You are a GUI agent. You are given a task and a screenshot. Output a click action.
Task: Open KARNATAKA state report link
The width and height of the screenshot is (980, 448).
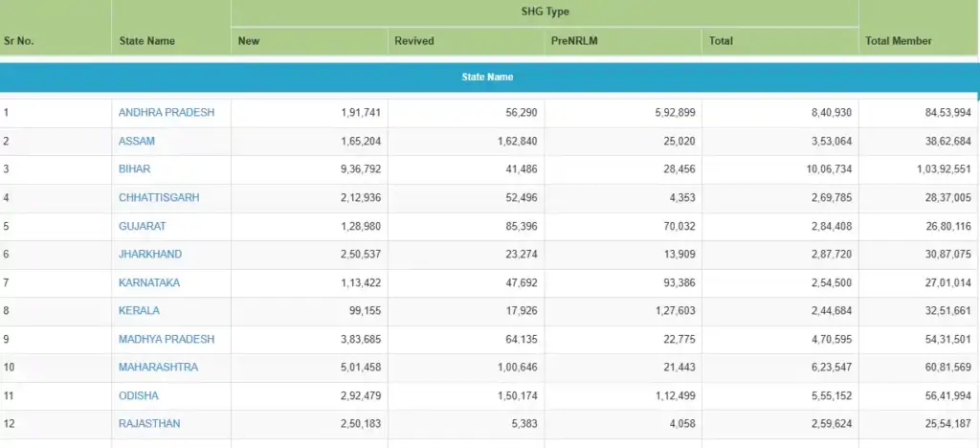148,282
